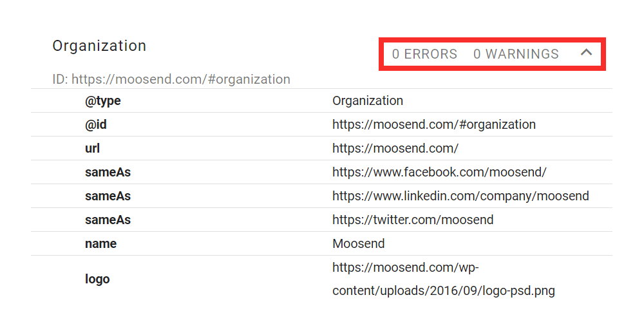Viewport: 644px width, 322px height.
Task: Open the LinkedIn company/moosend link
Action: [460, 196]
